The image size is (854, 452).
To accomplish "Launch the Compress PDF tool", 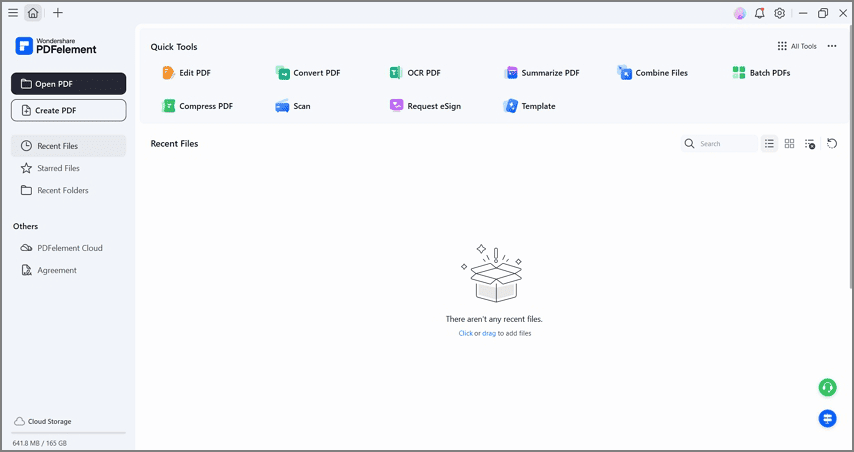I will (197, 106).
